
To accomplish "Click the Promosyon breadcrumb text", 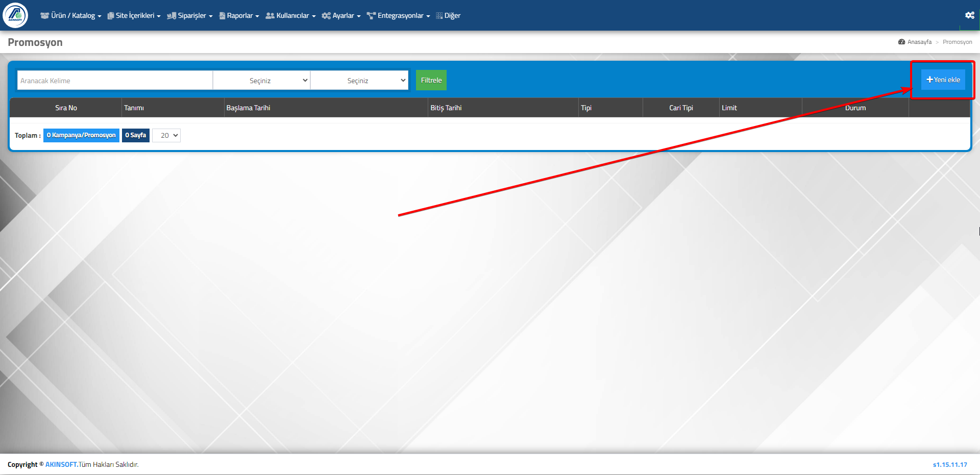I will [x=958, y=42].
